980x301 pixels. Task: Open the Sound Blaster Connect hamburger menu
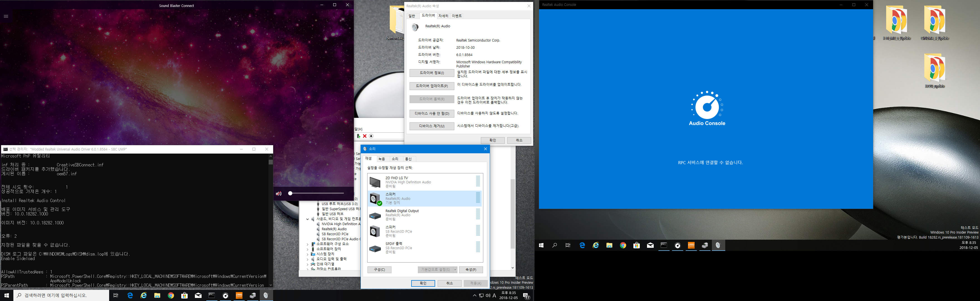click(6, 16)
